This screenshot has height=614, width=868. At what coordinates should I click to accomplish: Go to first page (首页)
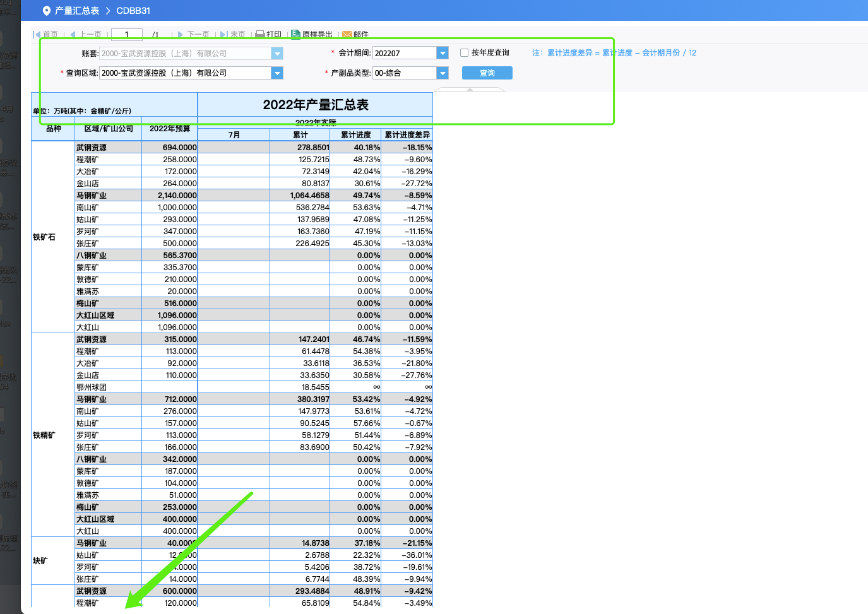(45, 35)
